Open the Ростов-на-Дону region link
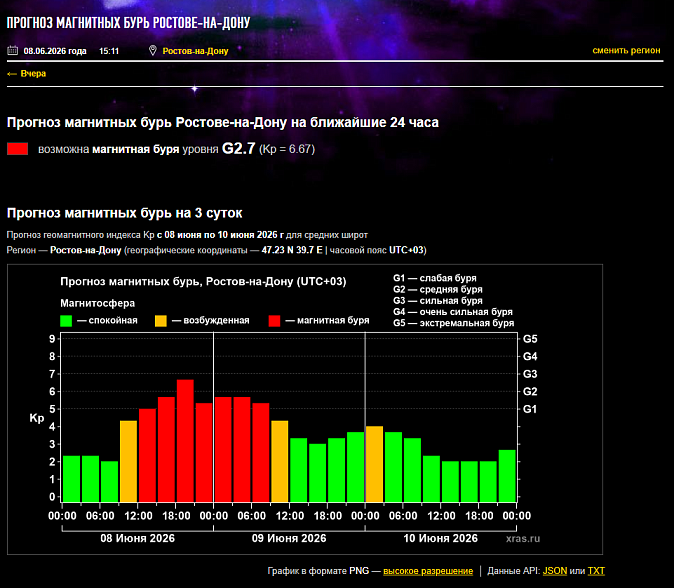 pyautogui.click(x=195, y=51)
